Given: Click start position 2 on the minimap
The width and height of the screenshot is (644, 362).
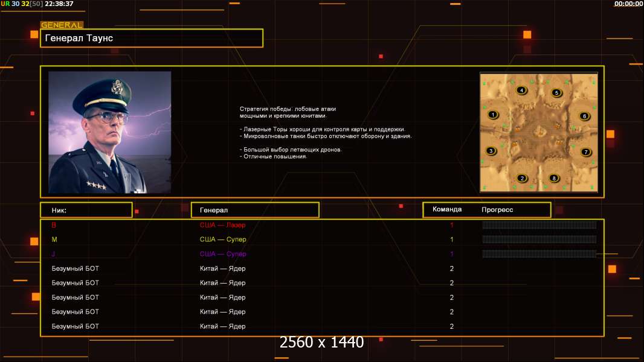Looking at the screenshot, I should coord(522,178).
